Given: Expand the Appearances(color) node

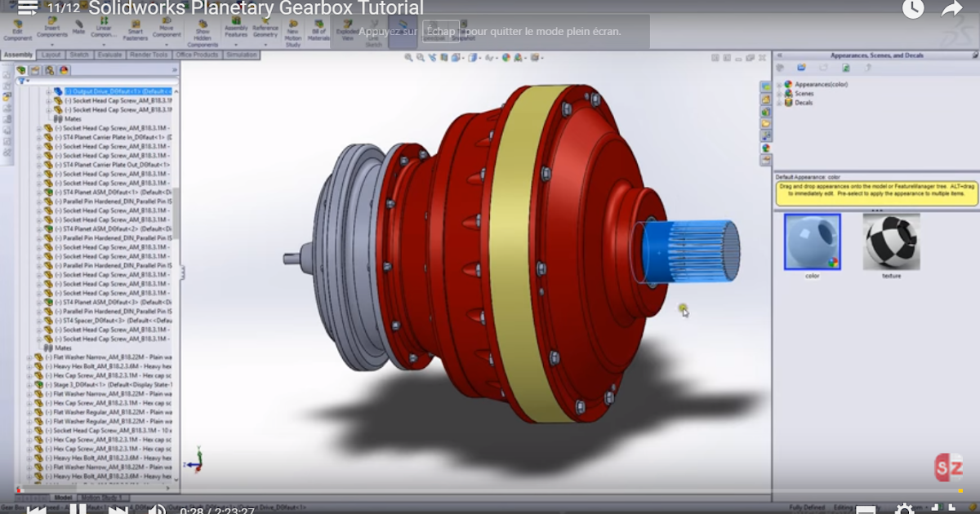Looking at the screenshot, I should tap(781, 84).
